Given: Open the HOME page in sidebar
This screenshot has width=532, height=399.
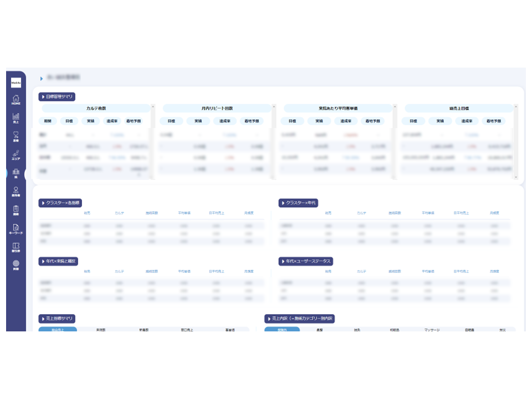Looking at the screenshot, I should pyautogui.click(x=16, y=100).
